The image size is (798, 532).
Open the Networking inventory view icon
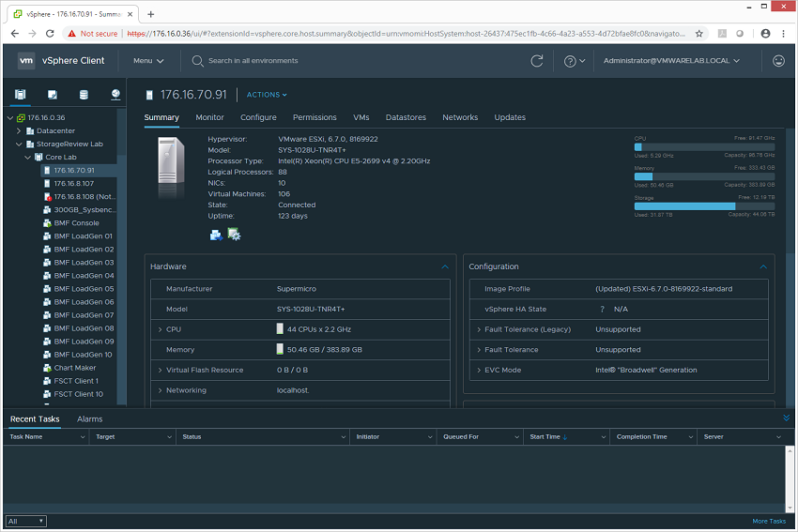115,95
